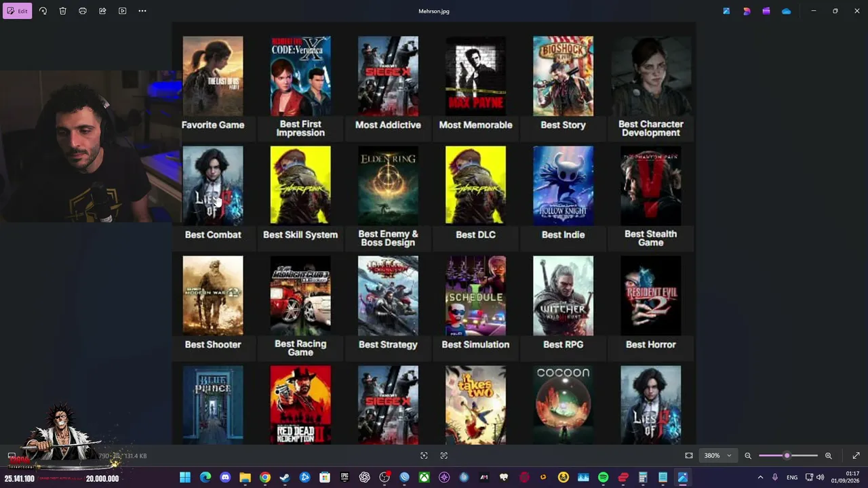Click the zoom in magnifier icon
868x488 pixels.
click(828, 455)
